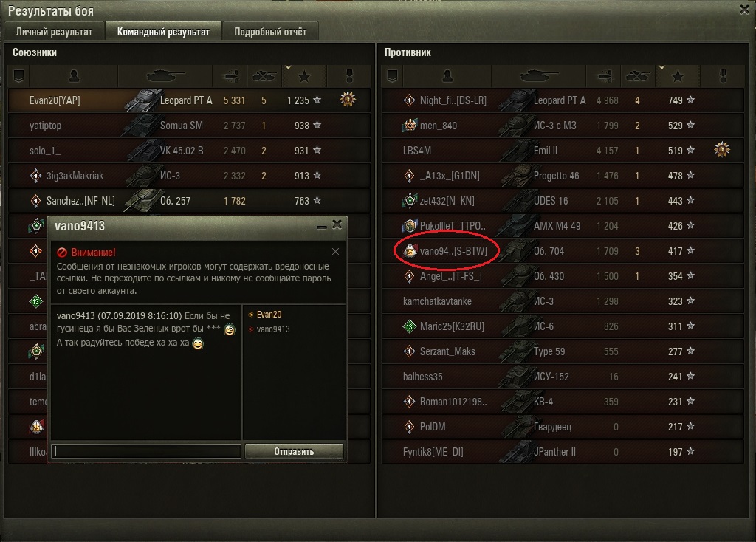This screenshot has width=756, height=542.
Task: Sort allies by kills column icon
Action: click(x=264, y=76)
